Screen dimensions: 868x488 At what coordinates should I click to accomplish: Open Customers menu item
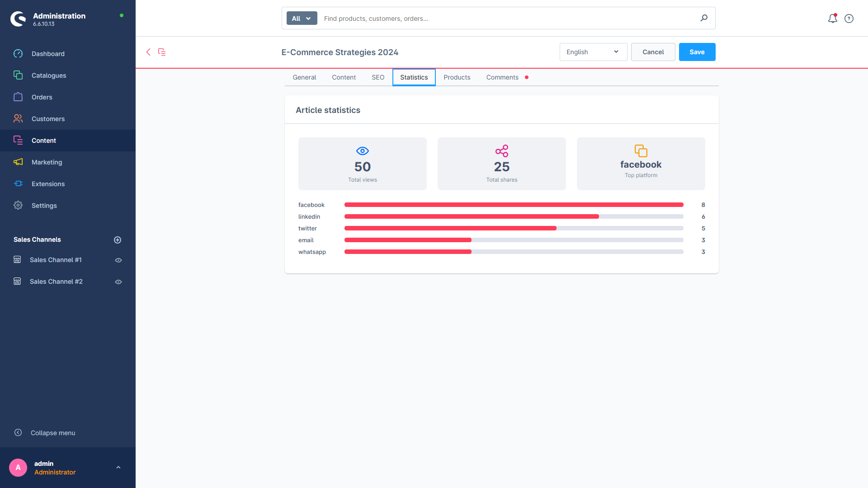click(68, 119)
